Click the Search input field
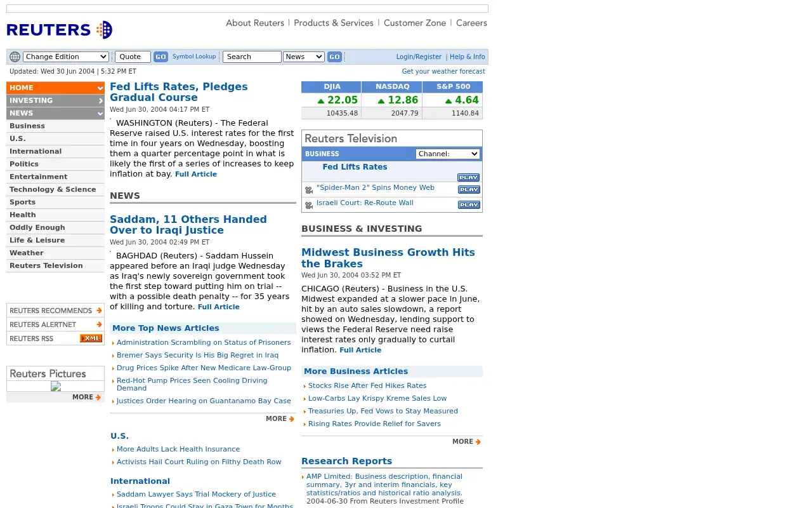Image resolution: width=812 pixels, height=508 pixels. coord(252,57)
